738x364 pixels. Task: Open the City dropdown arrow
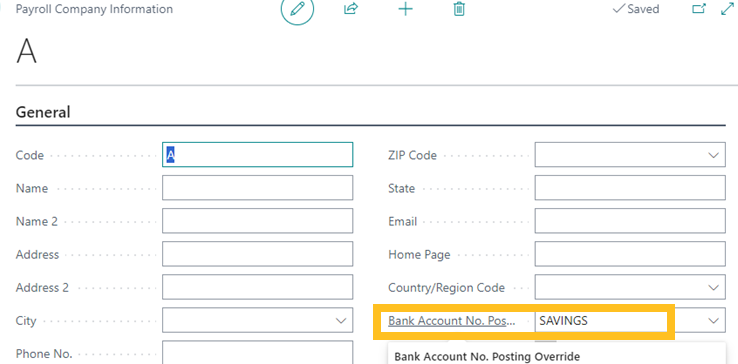click(340, 321)
